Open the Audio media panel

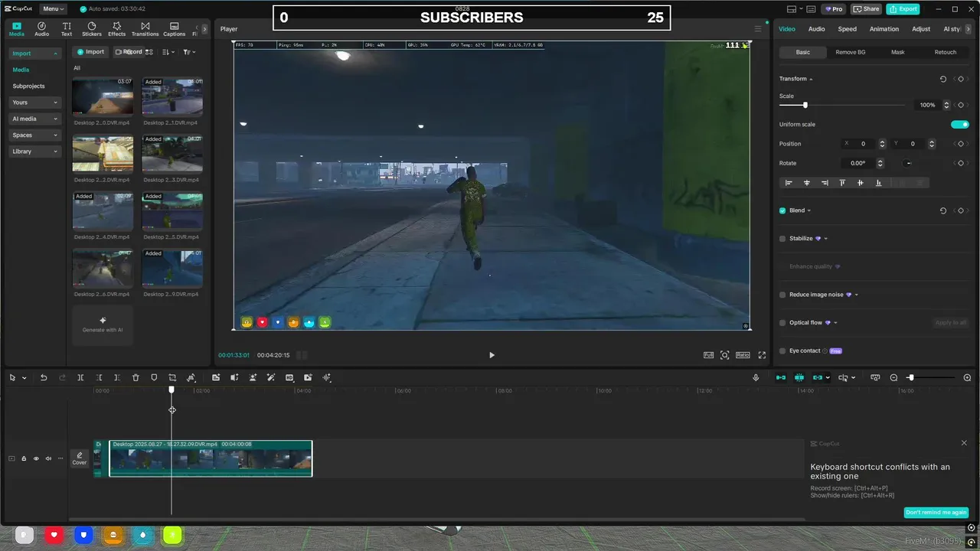pyautogui.click(x=41, y=29)
